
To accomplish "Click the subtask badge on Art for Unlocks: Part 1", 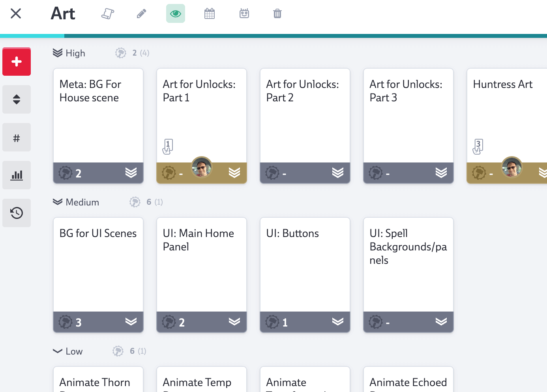I will 167,146.
